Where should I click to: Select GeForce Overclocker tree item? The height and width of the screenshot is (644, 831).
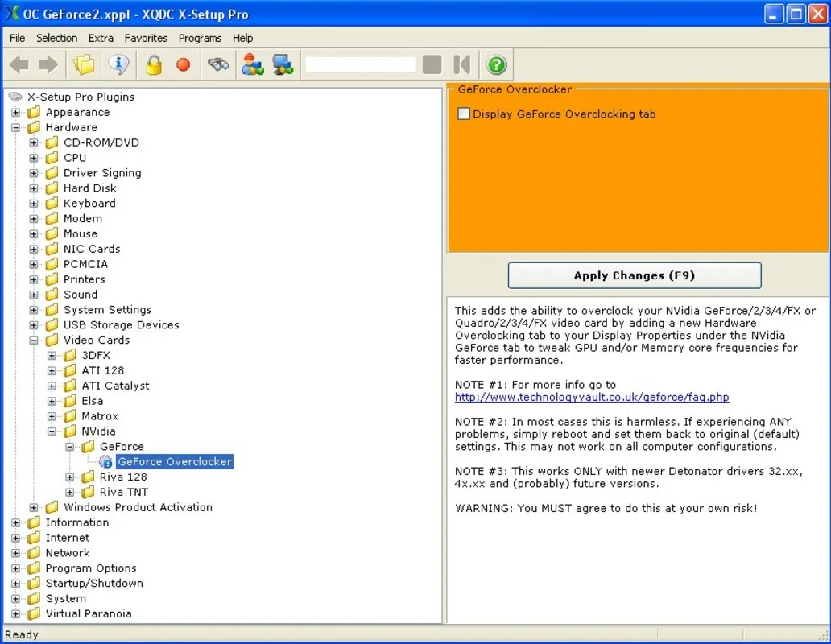coord(175,462)
